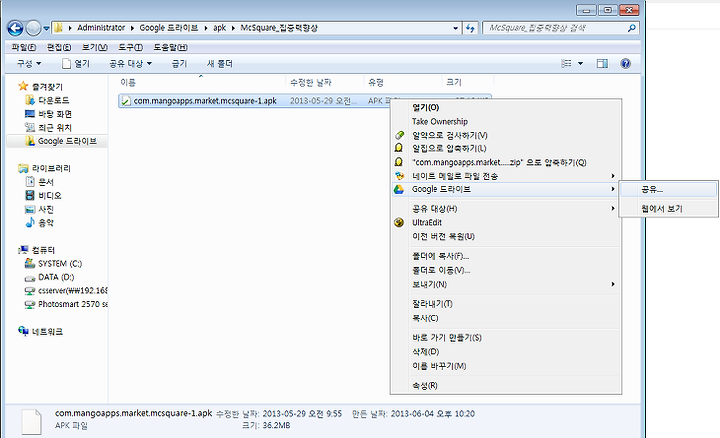Select 즐겨찾기 in the navigation pane
The height and width of the screenshot is (438, 720).
[40, 86]
